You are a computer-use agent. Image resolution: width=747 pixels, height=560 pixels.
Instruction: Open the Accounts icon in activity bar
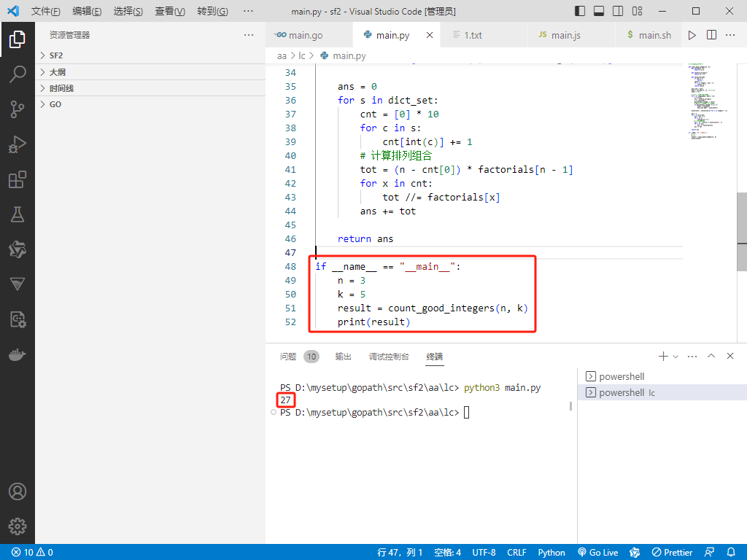click(x=18, y=491)
